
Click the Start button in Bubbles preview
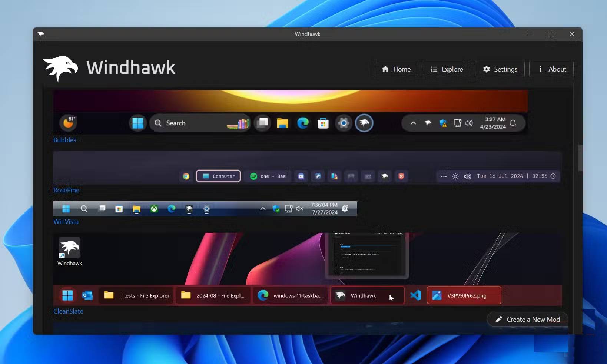[138, 123]
